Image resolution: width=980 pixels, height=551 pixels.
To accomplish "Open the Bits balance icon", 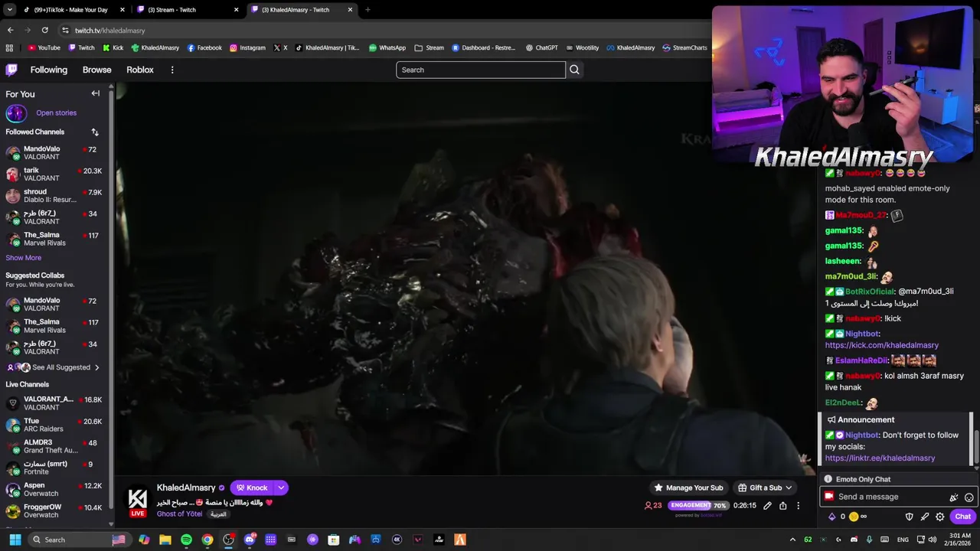I will [x=831, y=517].
